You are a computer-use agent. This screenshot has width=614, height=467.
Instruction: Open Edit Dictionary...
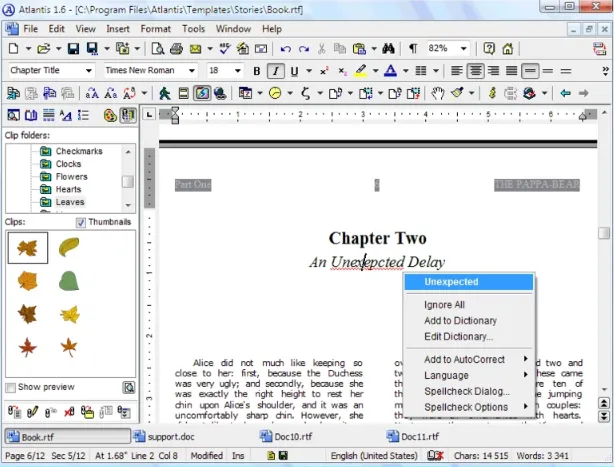[x=469, y=337]
